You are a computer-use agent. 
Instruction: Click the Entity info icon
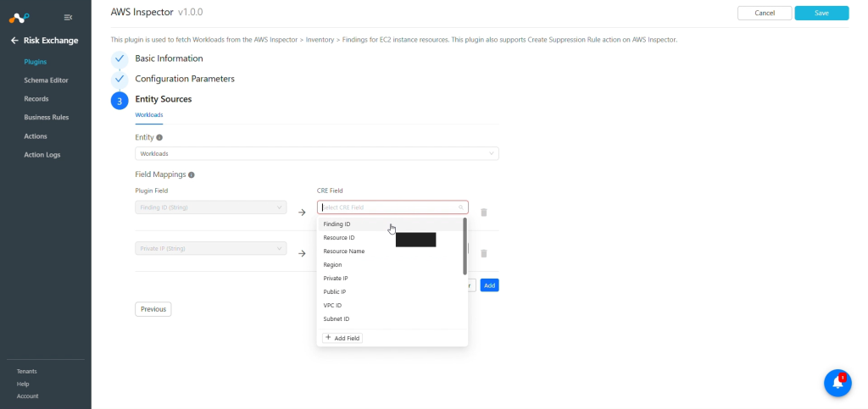tap(159, 137)
